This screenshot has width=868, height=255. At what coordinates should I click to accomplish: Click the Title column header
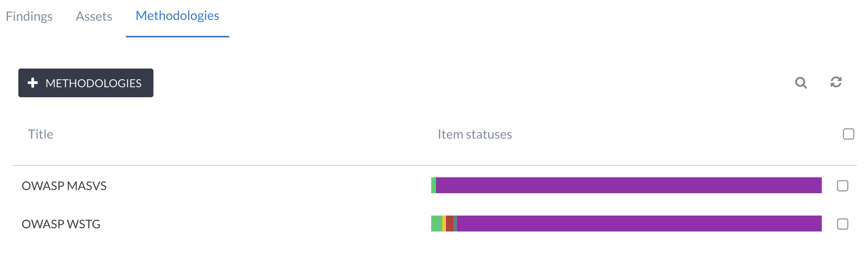tap(41, 134)
